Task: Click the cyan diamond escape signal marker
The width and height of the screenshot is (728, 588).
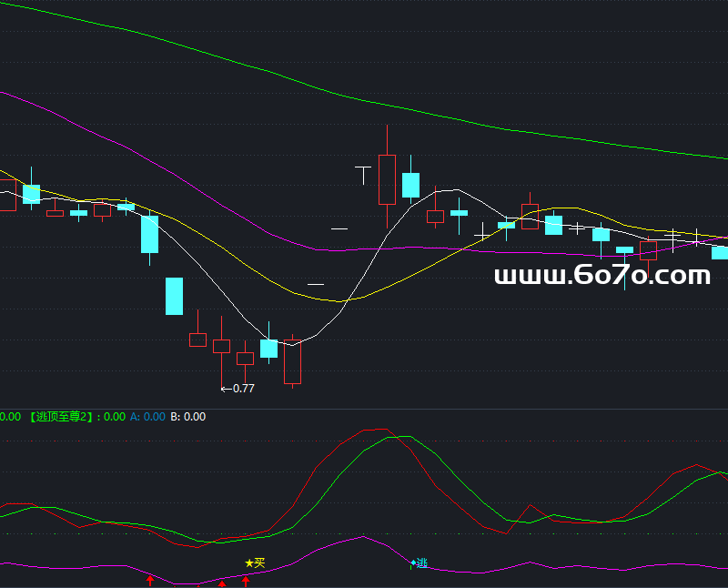Action: [x=420, y=563]
